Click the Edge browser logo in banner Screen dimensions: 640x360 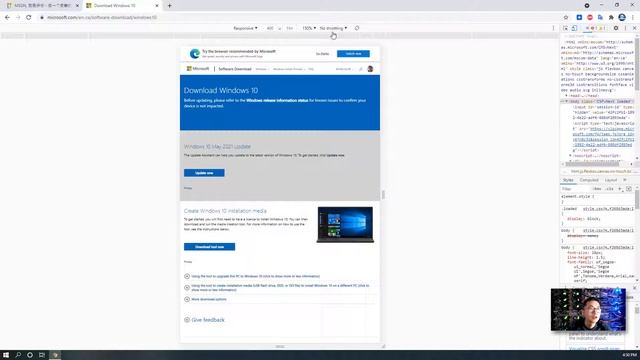coord(195,53)
